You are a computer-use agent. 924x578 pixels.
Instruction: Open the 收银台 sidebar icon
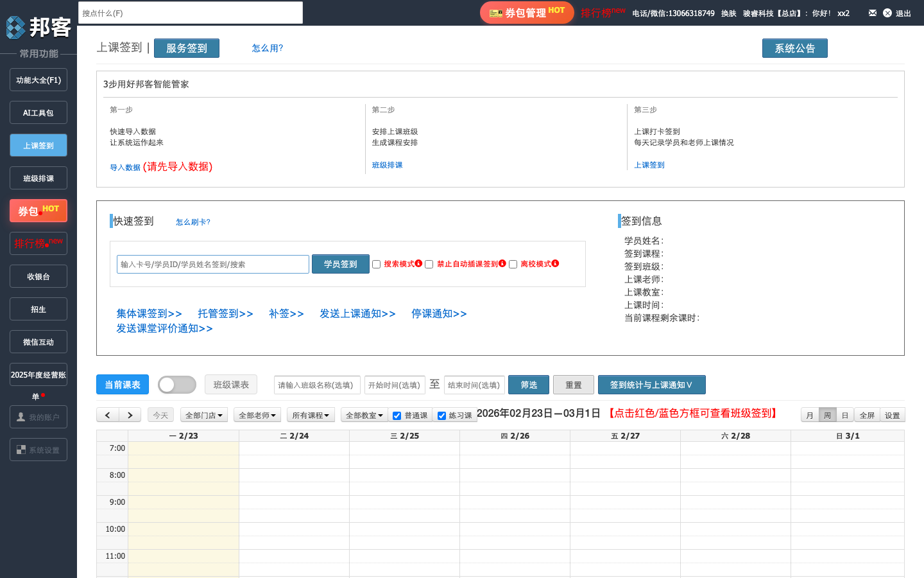coord(38,276)
